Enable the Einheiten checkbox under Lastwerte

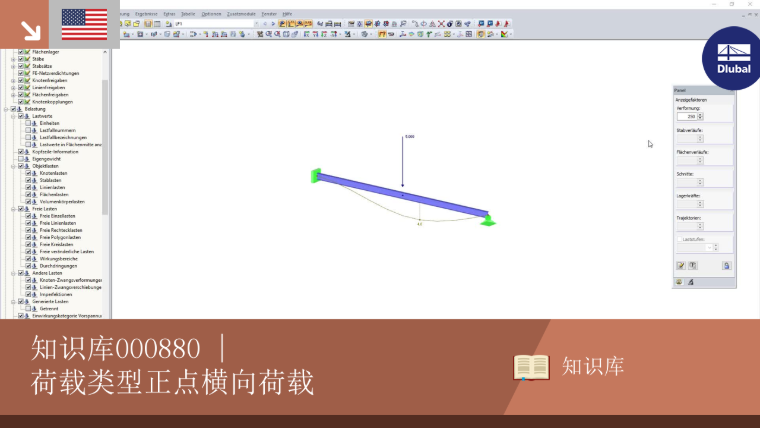(x=28, y=123)
